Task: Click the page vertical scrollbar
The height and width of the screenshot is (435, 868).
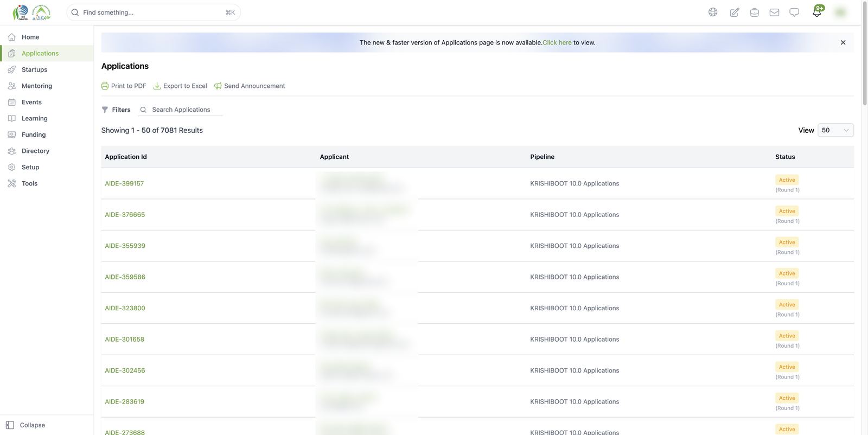Action: 865,54
